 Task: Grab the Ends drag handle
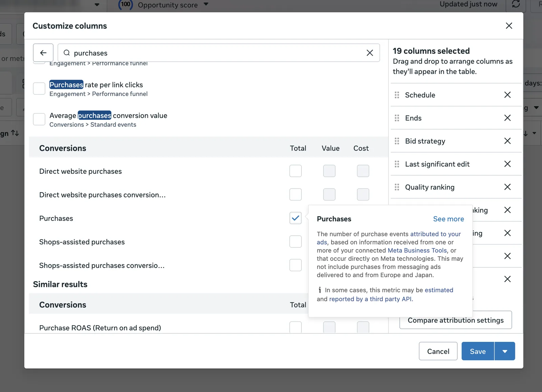point(397,118)
